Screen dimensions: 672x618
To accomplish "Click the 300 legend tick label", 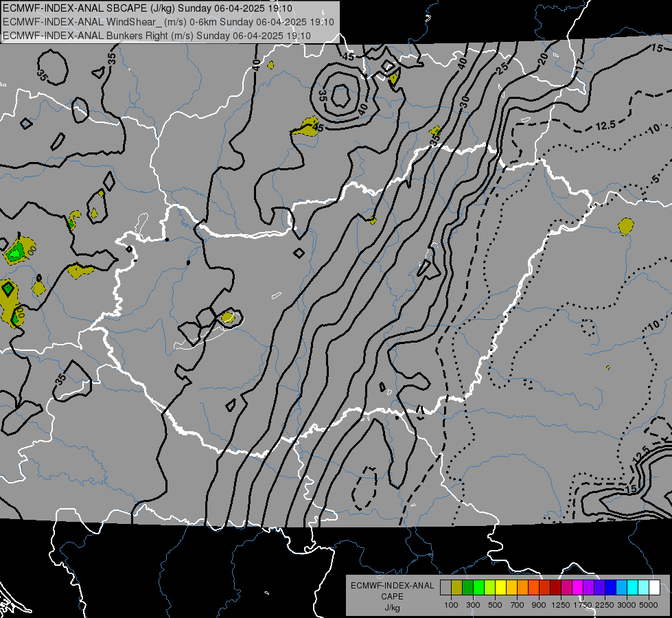I will coord(473,605).
